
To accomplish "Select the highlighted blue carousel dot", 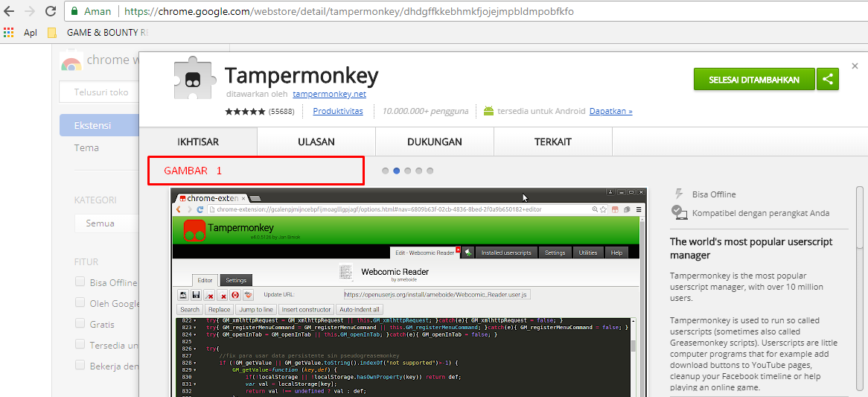I will [396, 171].
